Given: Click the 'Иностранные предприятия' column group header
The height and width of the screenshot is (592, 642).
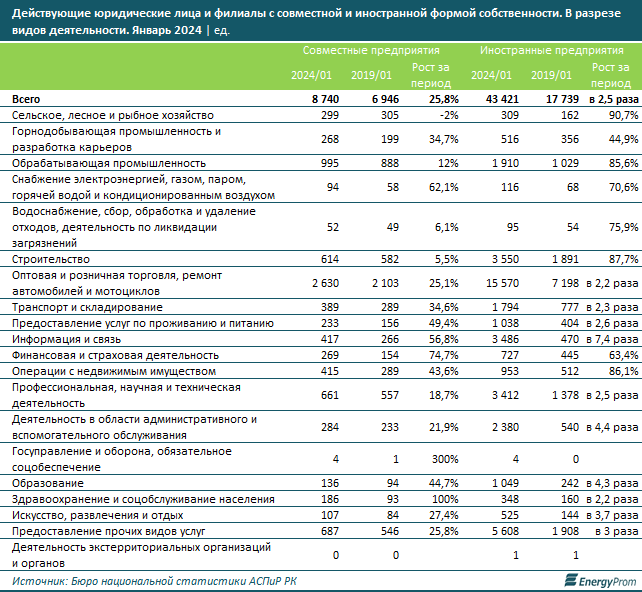Looking at the screenshot, I should pos(551,48).
